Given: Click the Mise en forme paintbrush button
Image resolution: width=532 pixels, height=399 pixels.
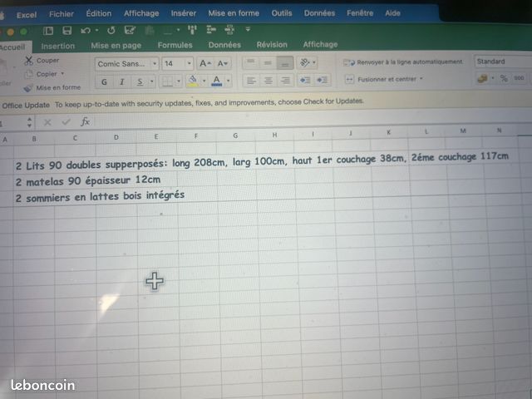Looking at the screenshot, I should point(52,88).
